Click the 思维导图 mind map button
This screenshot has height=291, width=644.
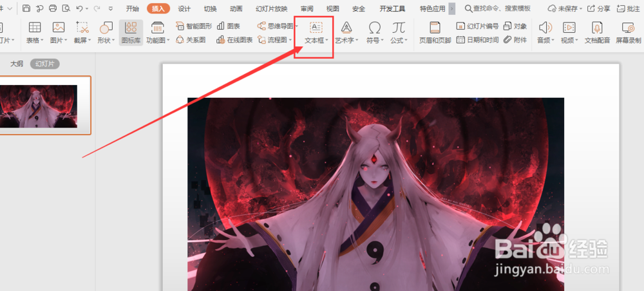[x=275, y=26]
